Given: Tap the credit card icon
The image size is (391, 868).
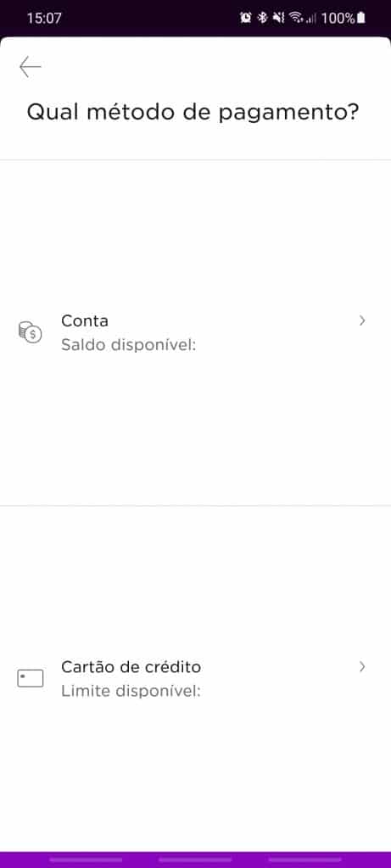Looking at the screenshot, I should coord(30,678).
